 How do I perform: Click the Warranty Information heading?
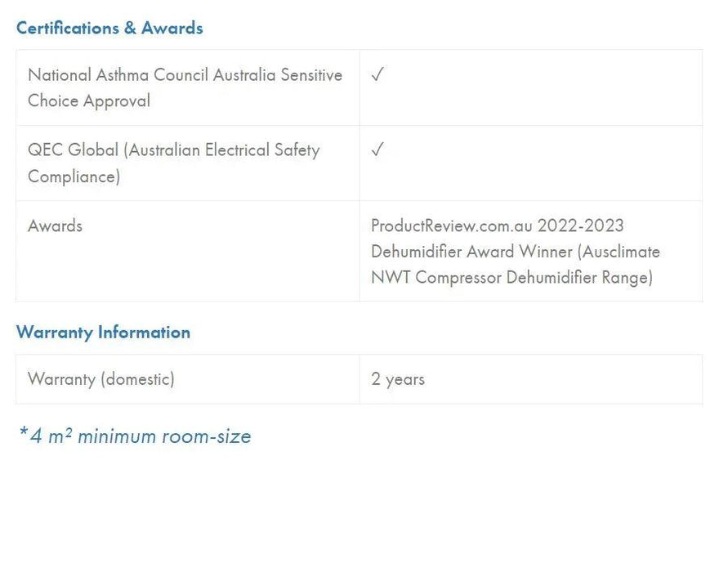click(x=103, y=332)
